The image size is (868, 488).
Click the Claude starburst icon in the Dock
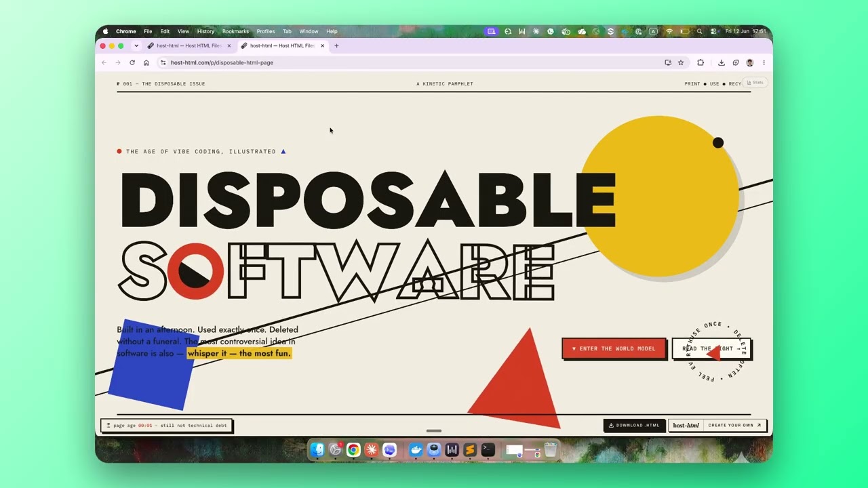(371, 449)
